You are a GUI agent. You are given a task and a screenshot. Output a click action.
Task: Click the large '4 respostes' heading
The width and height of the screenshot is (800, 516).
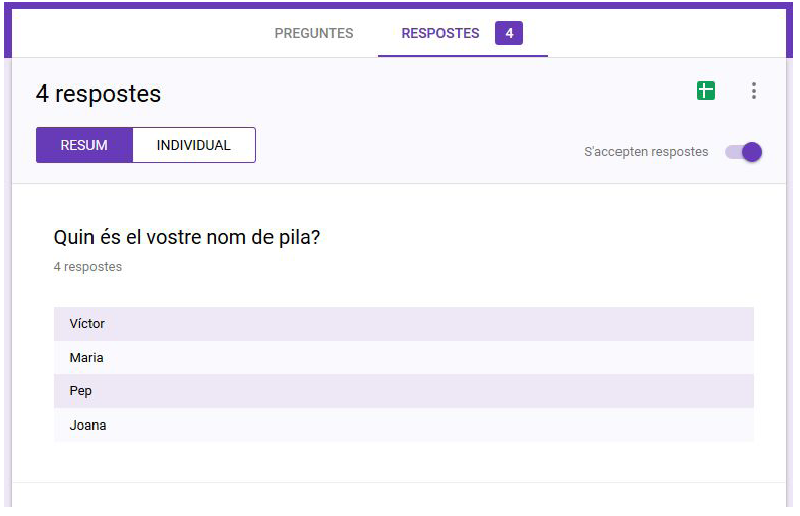pos(98,94)
